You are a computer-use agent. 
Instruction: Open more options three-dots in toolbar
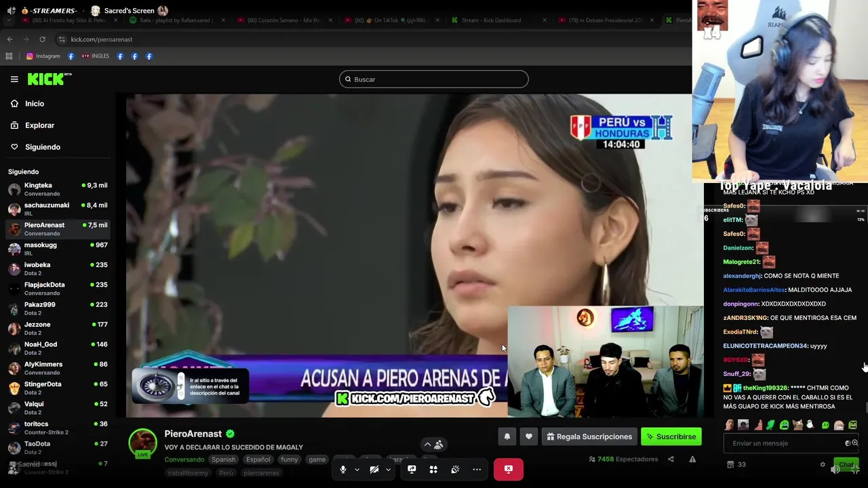[x=477, y=469]
